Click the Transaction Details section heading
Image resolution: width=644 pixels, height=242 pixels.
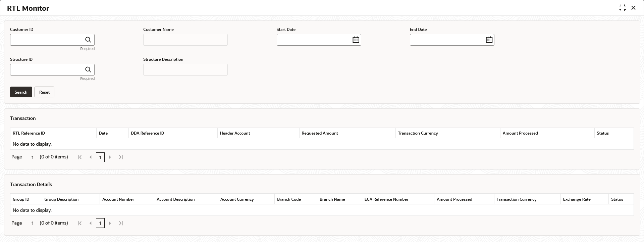click(31, 184)
